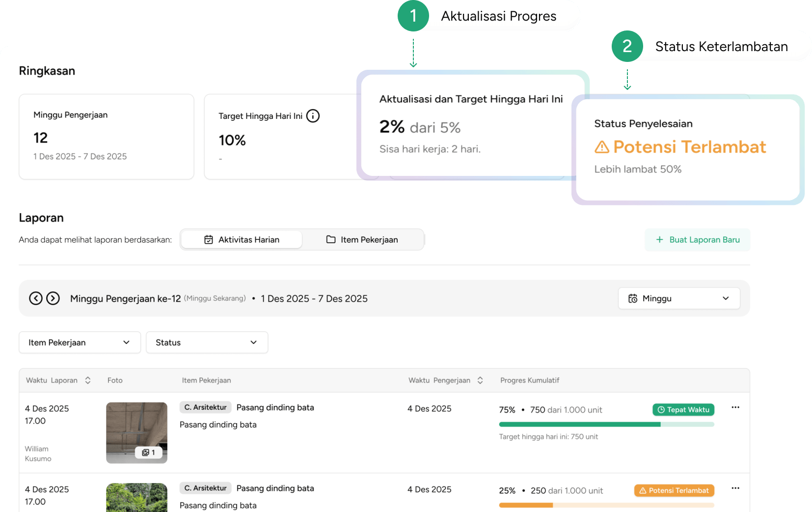812x512 pixels.
Task: Click the '(Minggu Sekarang)' label
Action: coord(215,298)
